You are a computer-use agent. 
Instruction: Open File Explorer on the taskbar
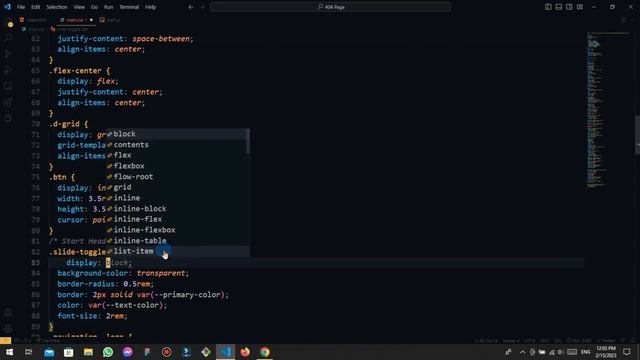[88, 352]
